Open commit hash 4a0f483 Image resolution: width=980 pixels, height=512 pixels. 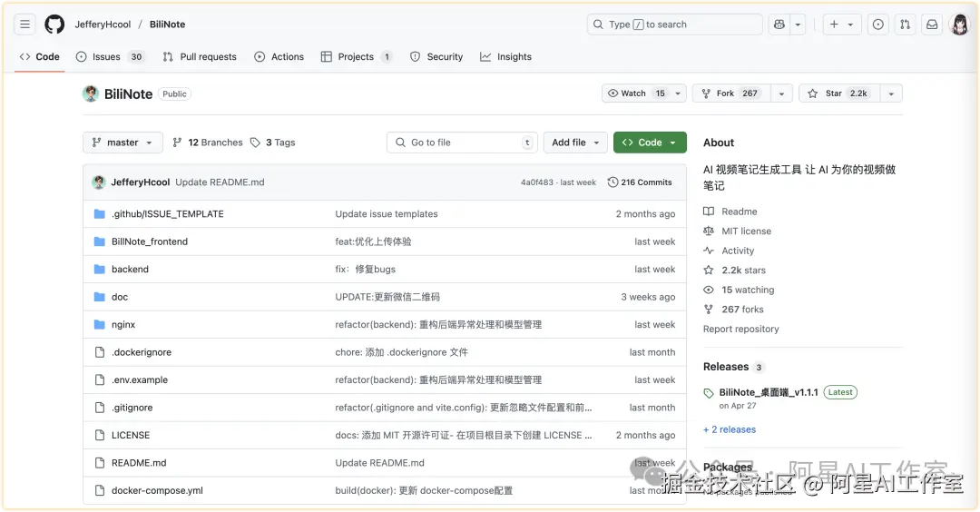537,182
